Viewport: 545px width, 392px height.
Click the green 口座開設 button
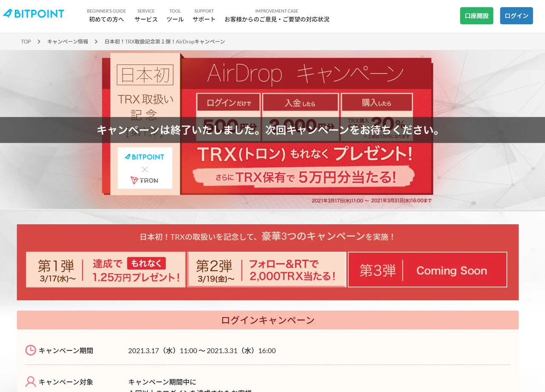(x=476, y=16)
